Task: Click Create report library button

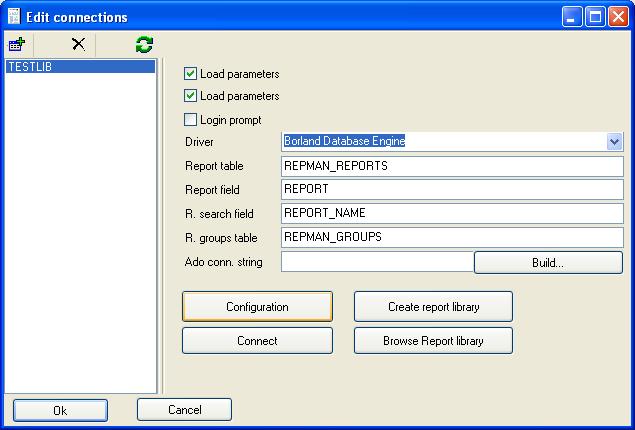Action: 433,307
